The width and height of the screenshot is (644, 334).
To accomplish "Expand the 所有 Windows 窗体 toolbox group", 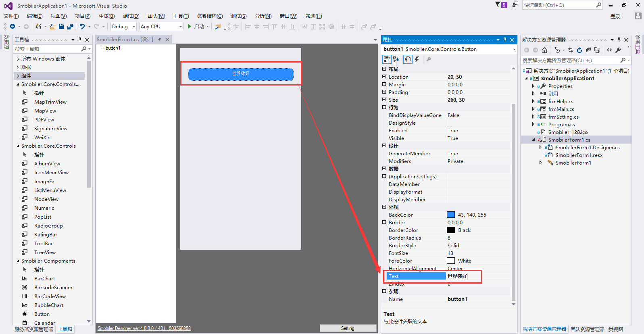I will (x=18, y=59).
